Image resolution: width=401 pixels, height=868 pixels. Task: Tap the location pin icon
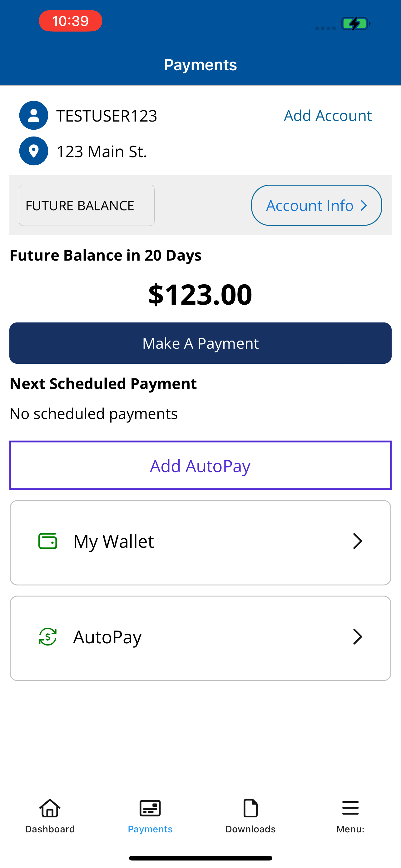click(34, 151)
